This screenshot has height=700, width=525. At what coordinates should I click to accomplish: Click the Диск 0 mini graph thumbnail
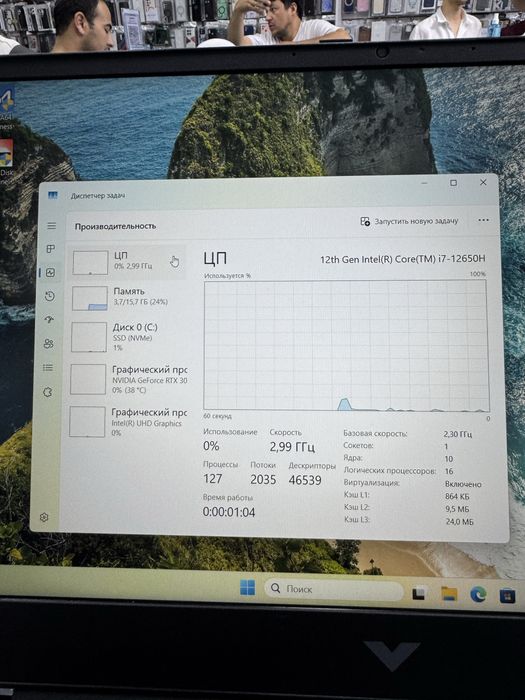[x=89, y=337]
